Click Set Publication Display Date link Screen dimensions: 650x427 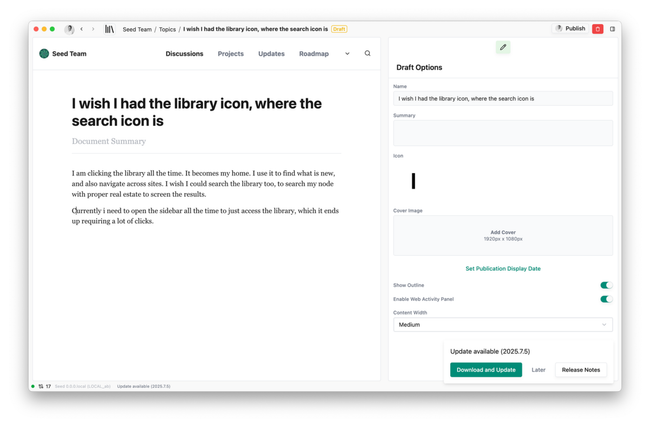502,269
